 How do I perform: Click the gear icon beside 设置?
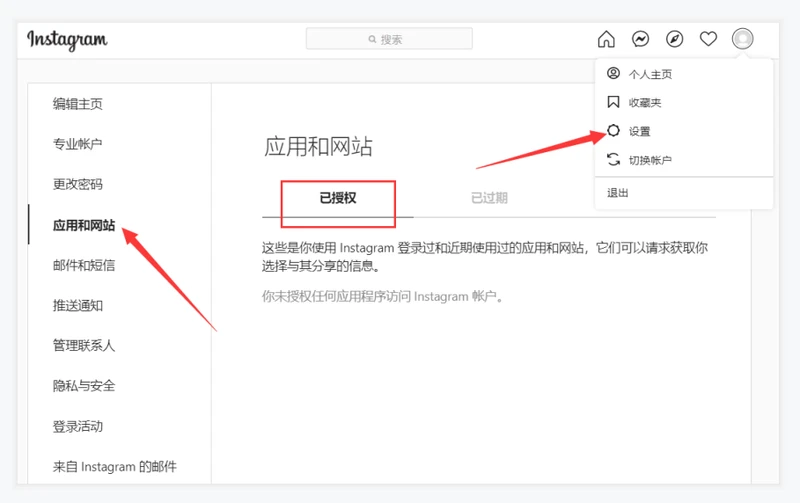613,131
